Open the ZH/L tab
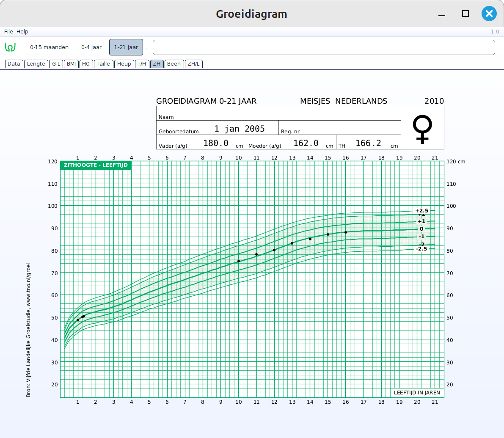Viewport: 504px width, 438px height. 193,63
